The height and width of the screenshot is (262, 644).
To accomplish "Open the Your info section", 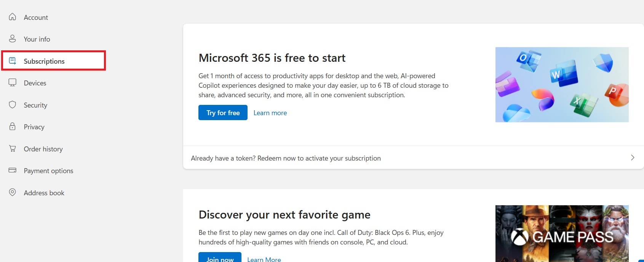I will 37,39.
